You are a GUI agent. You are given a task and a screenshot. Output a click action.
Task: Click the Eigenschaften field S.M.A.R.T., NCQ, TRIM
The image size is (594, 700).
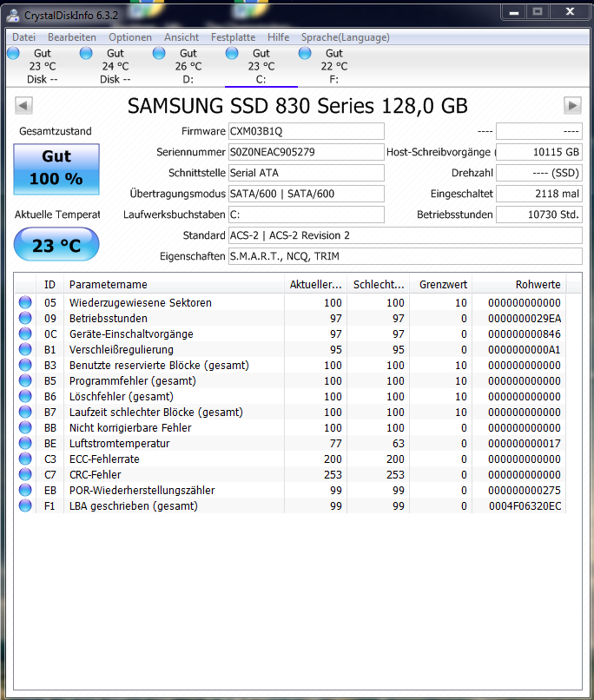click(x=406, y=256)
